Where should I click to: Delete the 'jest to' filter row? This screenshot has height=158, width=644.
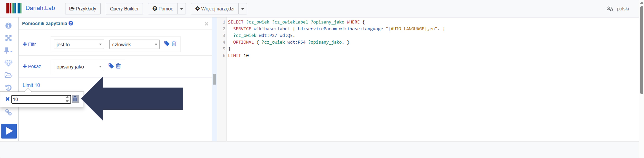pyautogui.click(x=174, y=43)
